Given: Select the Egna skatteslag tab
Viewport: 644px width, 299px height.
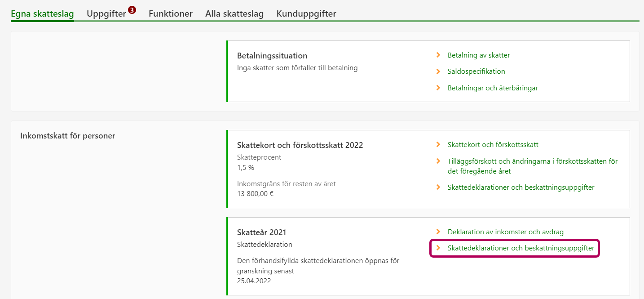Looking at the screenshot, I should tap(42, 14).
